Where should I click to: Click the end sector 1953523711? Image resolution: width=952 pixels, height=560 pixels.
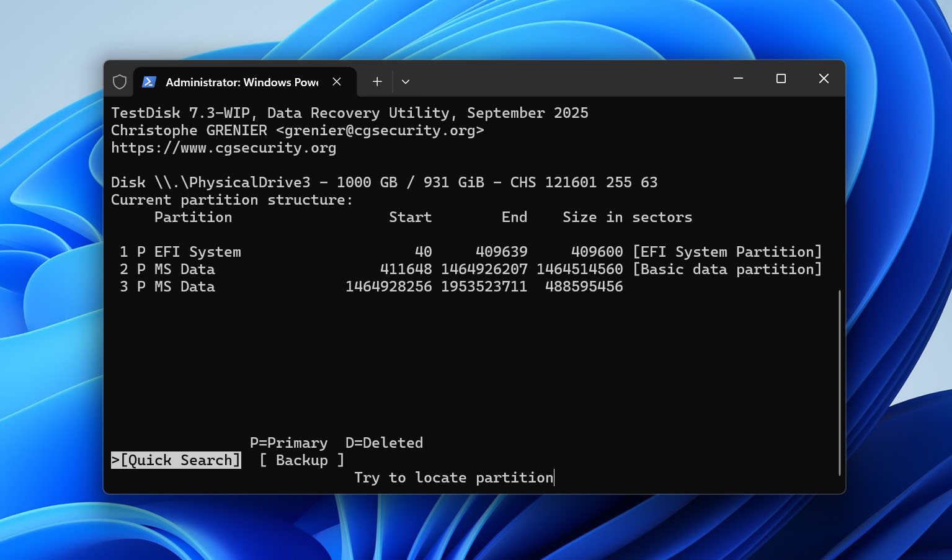coord(484,287)
